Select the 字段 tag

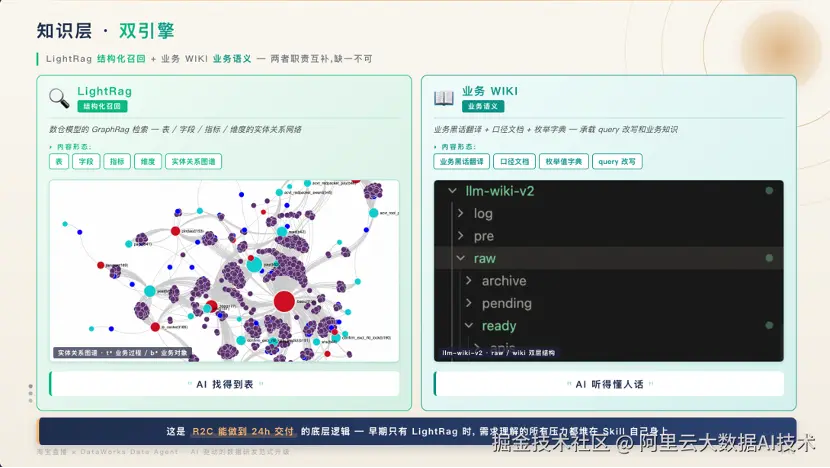coord(86,161)
